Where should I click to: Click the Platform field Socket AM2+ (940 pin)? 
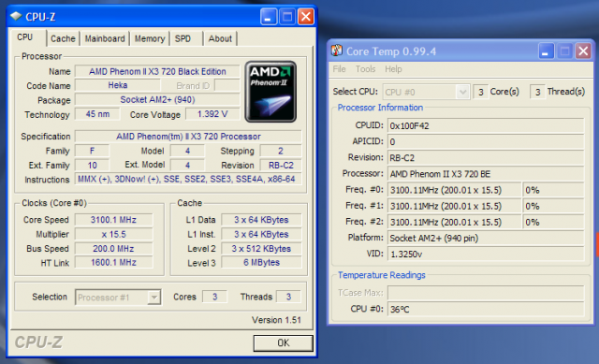[x=486, y=238]
